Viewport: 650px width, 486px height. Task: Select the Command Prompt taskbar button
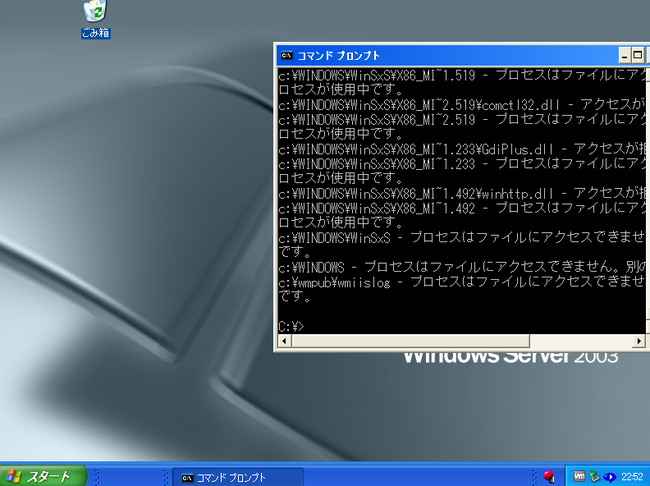tap(238, 477)
